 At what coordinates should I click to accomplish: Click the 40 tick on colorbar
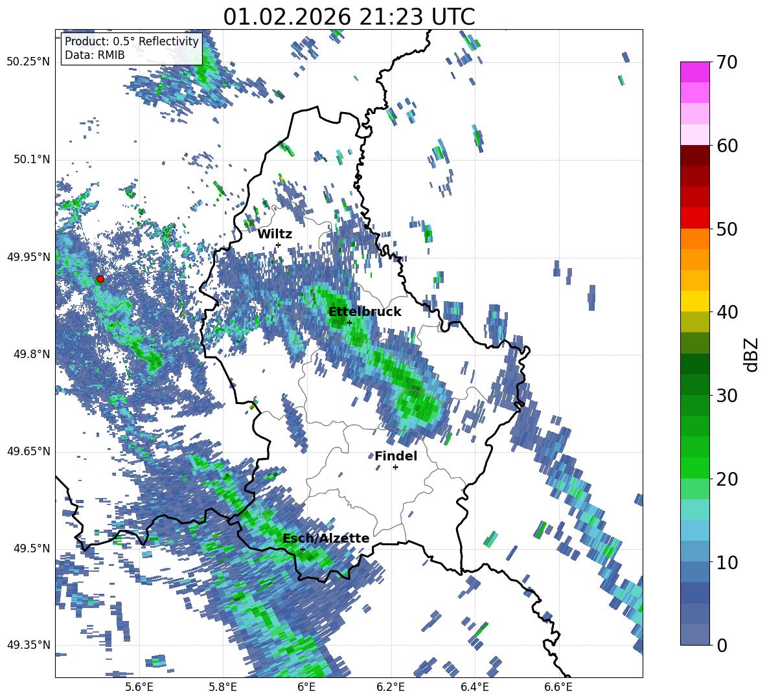pyautogui.click(x=726, y=312)
